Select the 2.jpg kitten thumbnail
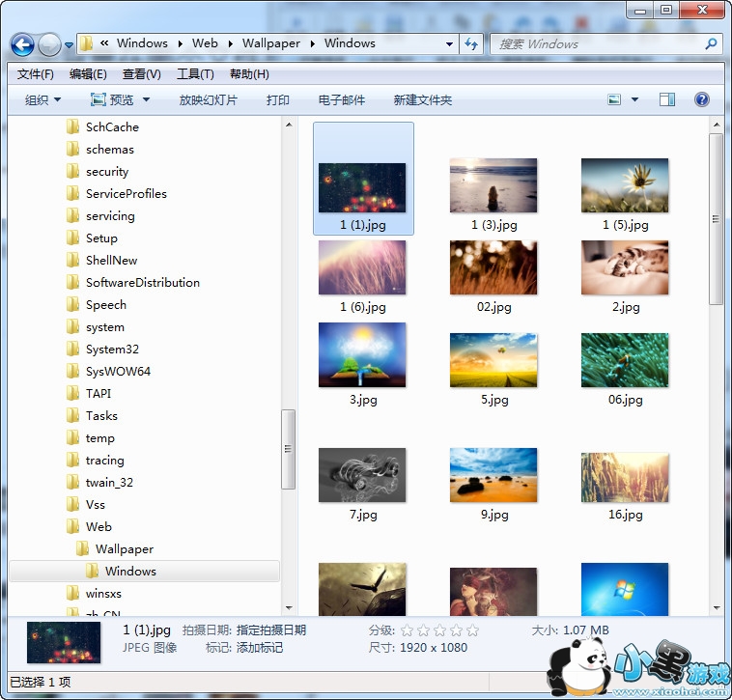 click(x=625, y=268)
